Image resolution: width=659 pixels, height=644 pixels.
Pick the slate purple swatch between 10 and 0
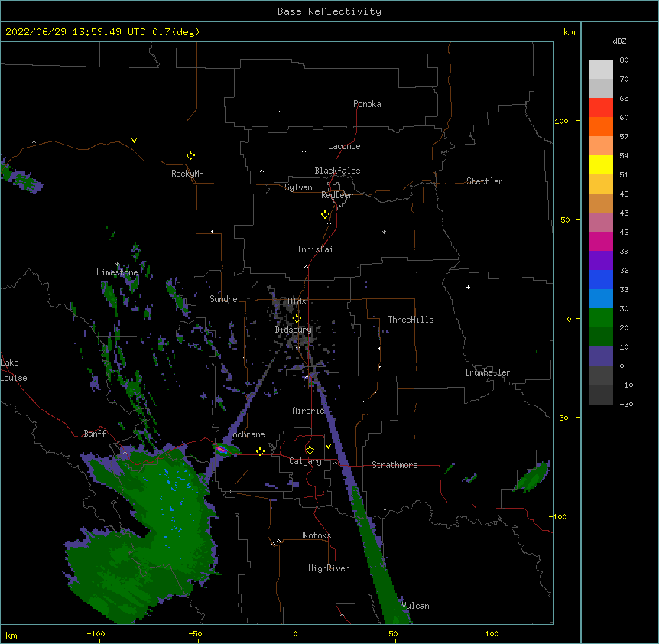(601, 356)
